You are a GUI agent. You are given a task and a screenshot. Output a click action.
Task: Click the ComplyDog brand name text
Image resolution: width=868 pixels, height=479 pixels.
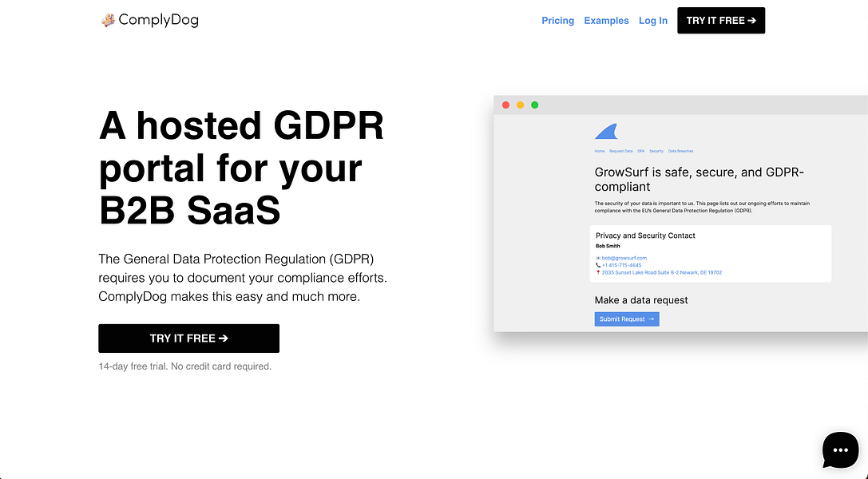(158, 20)
